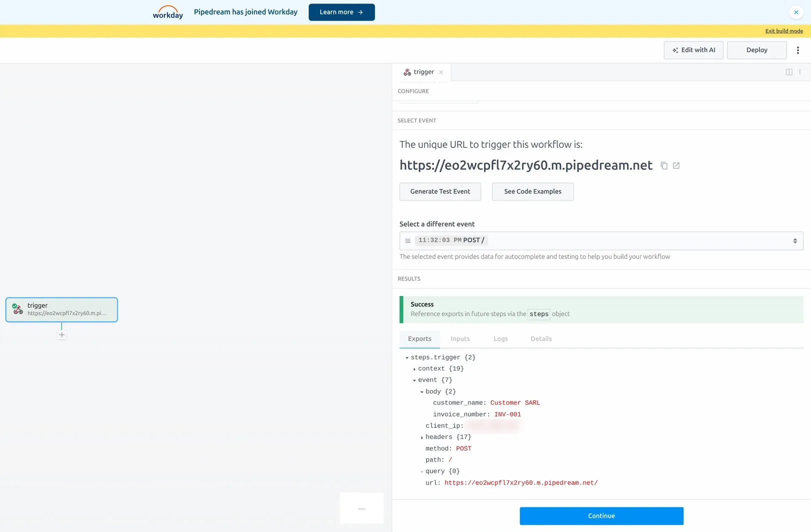Click the invoice_number value INV-001

507,414
